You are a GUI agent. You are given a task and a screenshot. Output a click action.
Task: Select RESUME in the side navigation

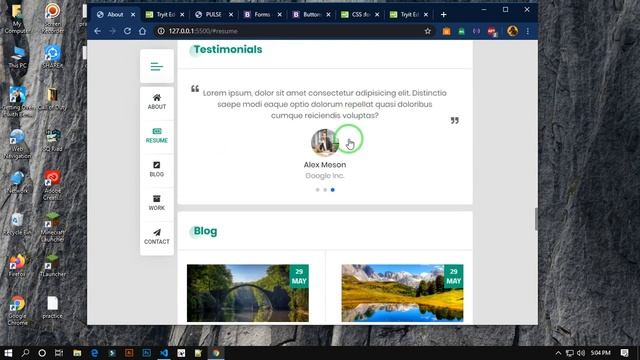pos(157,136)
